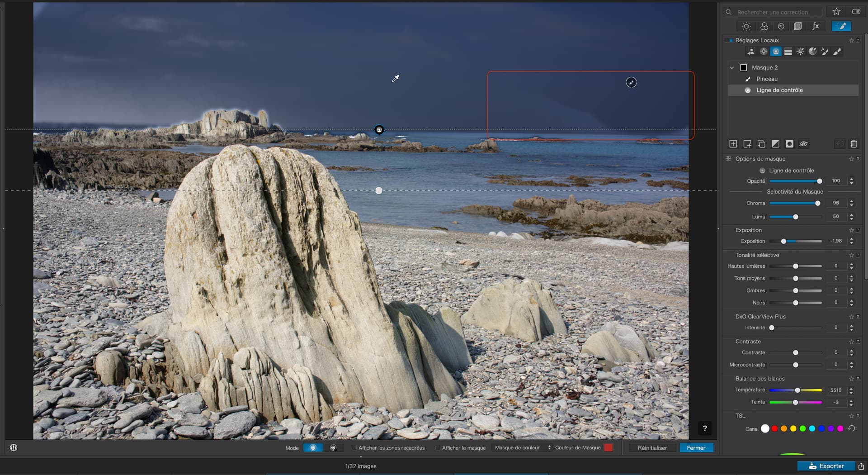Choose the Auto Mask brush tool

coord(825,52)
